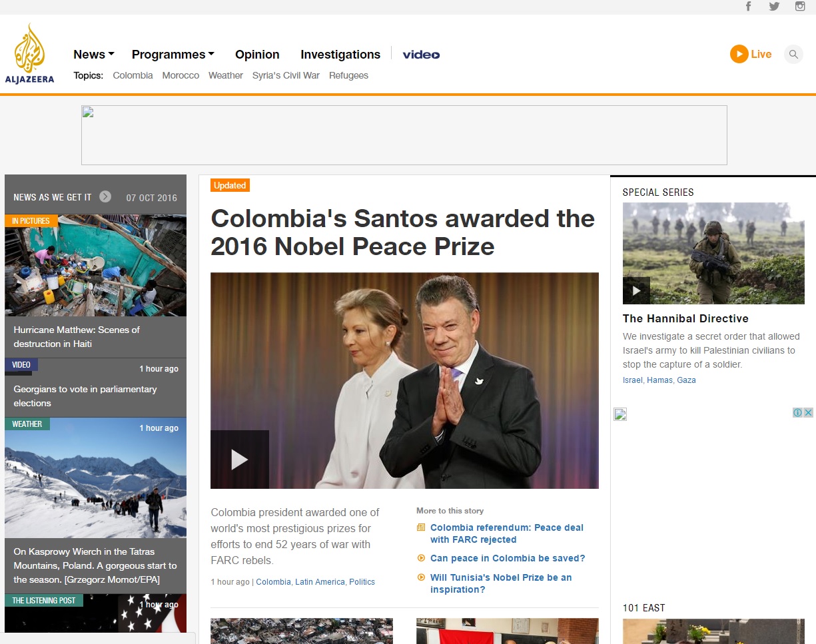This screenshot has height=644, width=816.
Task: Click the Colombia tag under the main story
Action: point(273,582)
